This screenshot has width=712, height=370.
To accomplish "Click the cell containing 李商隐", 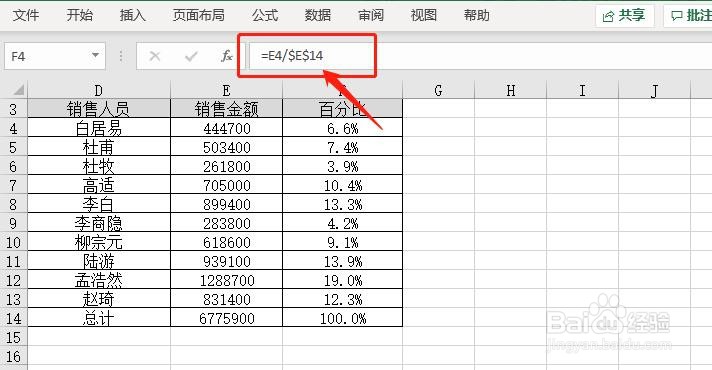I will click(99, 223).
